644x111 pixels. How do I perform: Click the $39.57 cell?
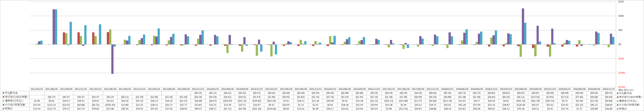tap(66, 101)
